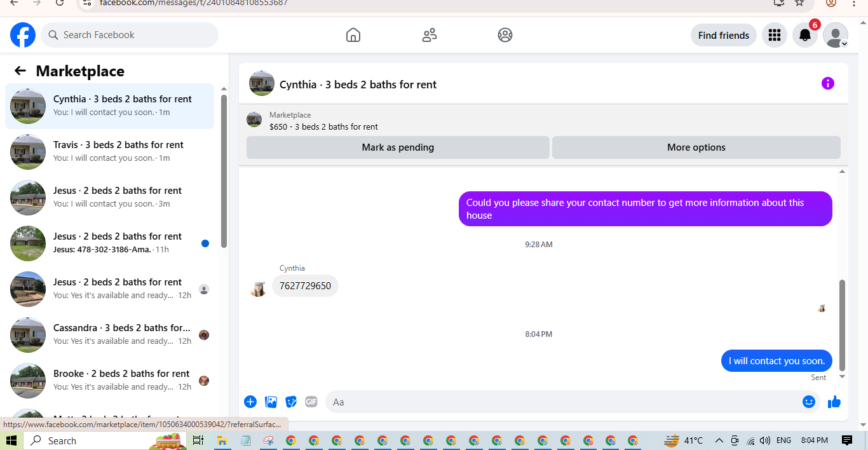The width and height of the screenshot is (868, 450).
Task: Click the chat scrollbar up arrow
Action: [843, 172]
